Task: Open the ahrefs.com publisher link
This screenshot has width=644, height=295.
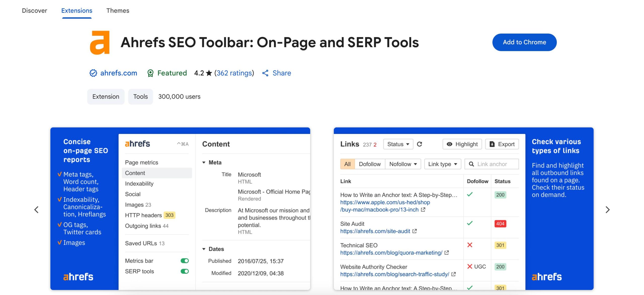Action: tap(118, 73)
